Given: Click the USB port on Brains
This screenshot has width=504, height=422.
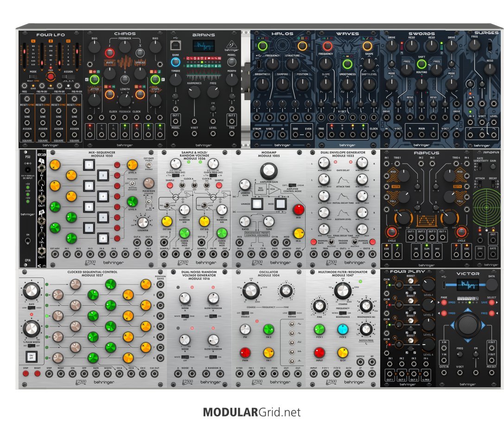Looking at the screenshot, I should [176, 45].
